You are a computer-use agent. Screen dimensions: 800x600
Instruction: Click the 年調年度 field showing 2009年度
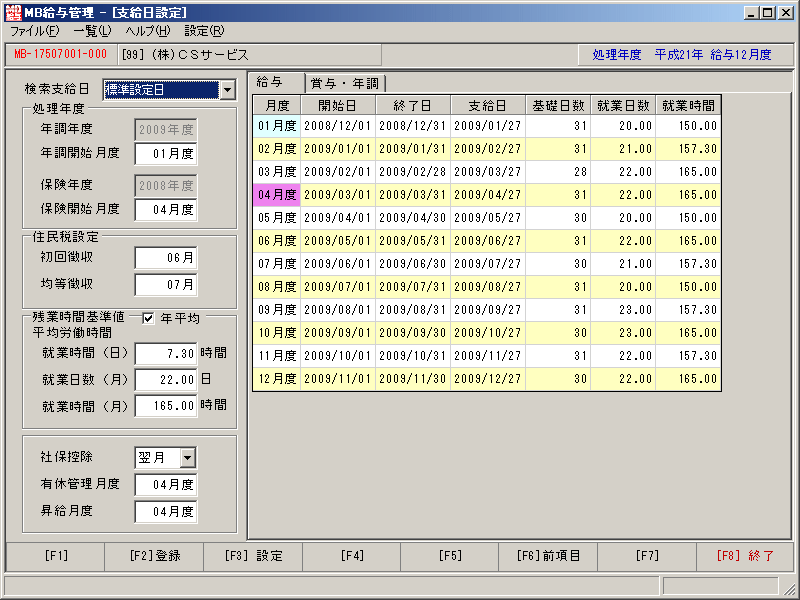(x=166, y=130)
